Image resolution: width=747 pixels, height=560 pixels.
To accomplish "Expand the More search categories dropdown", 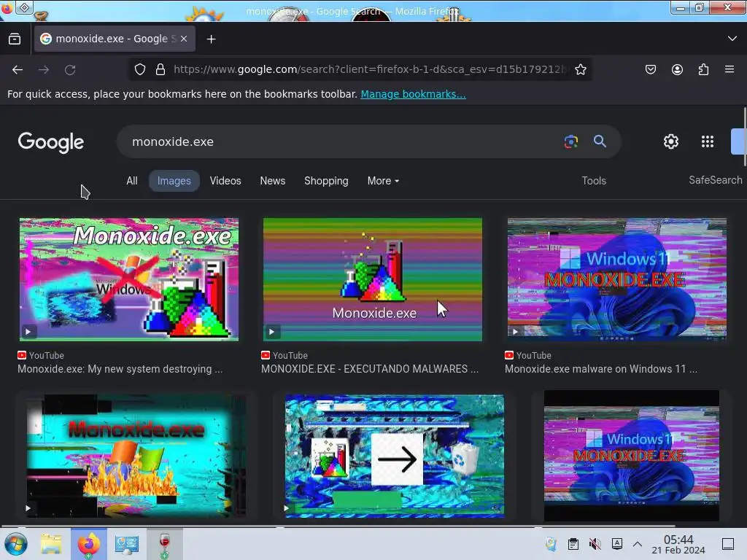I will click(383, 181).
